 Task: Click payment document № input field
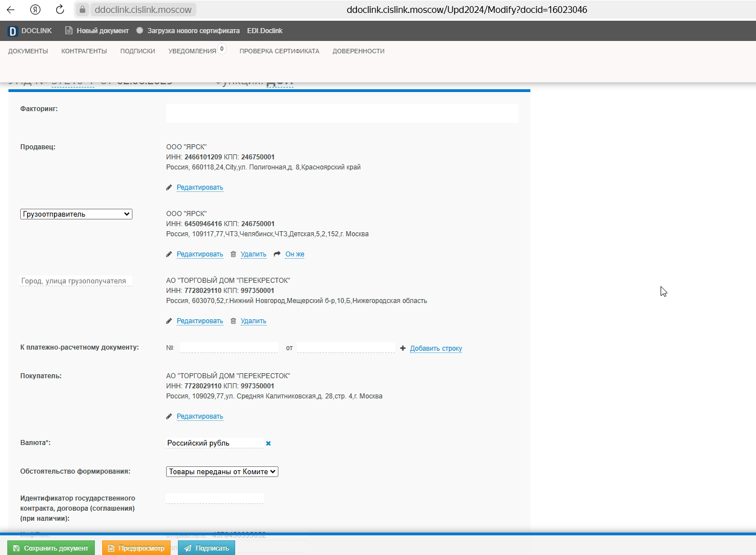[x=229, y=348]
